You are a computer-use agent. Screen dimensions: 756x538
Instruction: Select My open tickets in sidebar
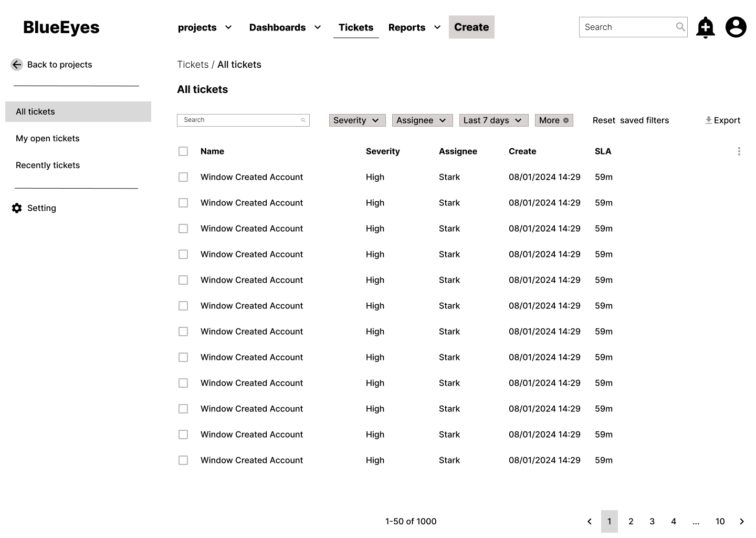click(48, 138)
